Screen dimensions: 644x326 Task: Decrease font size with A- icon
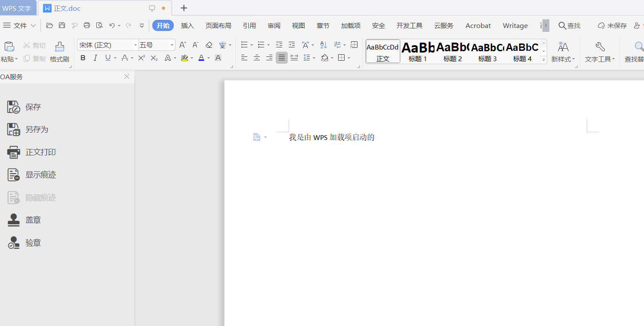click(x=195, y=45)
